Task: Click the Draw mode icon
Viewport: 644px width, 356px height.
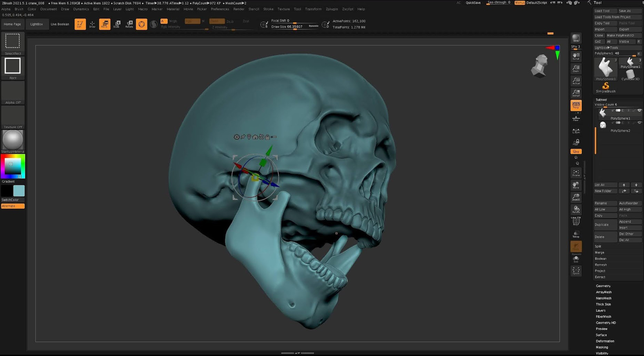Action: coord(92,24)
